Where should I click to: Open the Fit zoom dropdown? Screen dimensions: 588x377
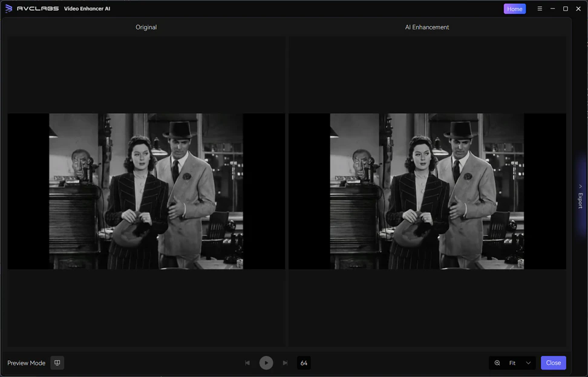512,362
